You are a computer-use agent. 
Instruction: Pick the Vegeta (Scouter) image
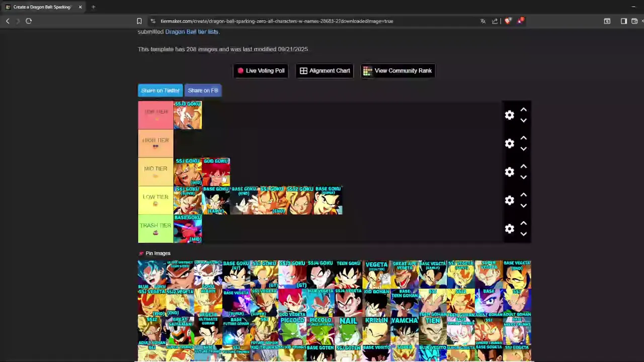point(376,275)
